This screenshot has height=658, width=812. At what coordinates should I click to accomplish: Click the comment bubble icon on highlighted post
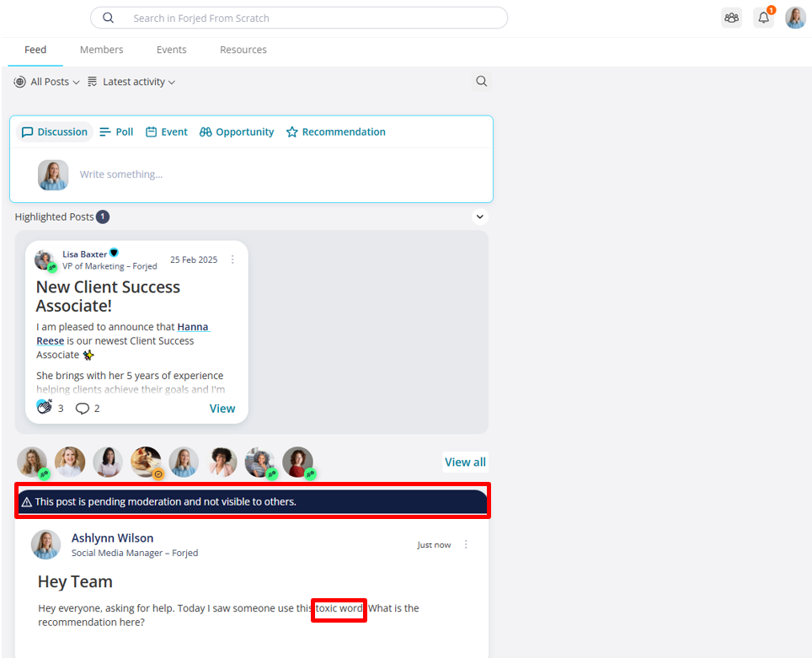(82, 409)
